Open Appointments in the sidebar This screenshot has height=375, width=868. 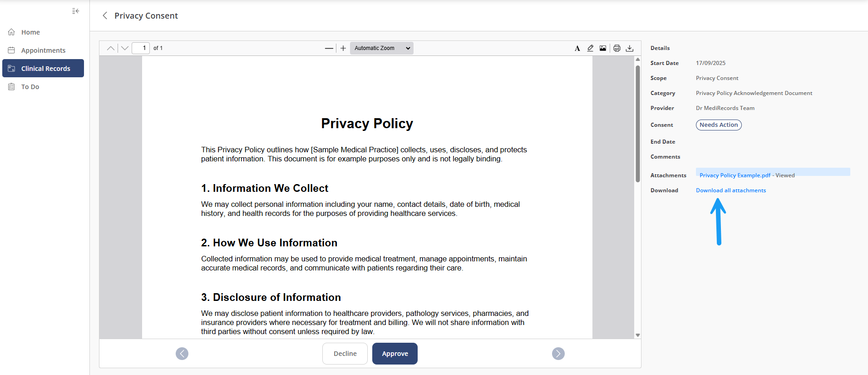[x=43, y=50]
